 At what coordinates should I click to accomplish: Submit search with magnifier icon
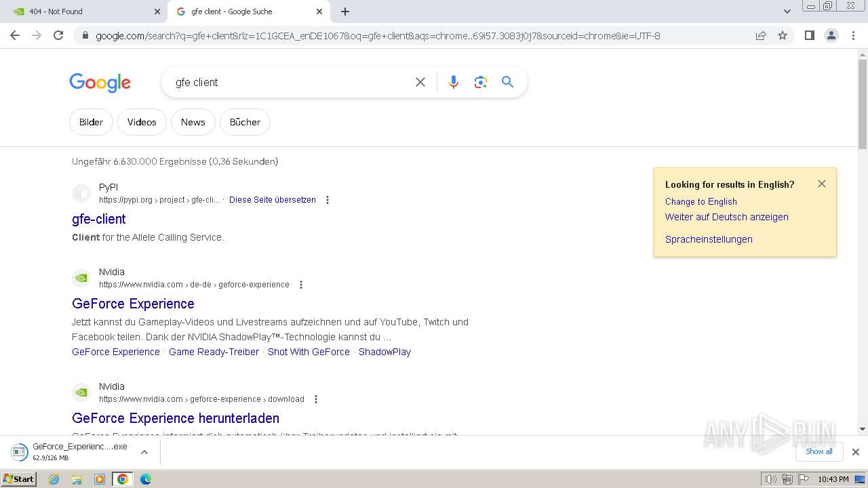coord(507,82)
